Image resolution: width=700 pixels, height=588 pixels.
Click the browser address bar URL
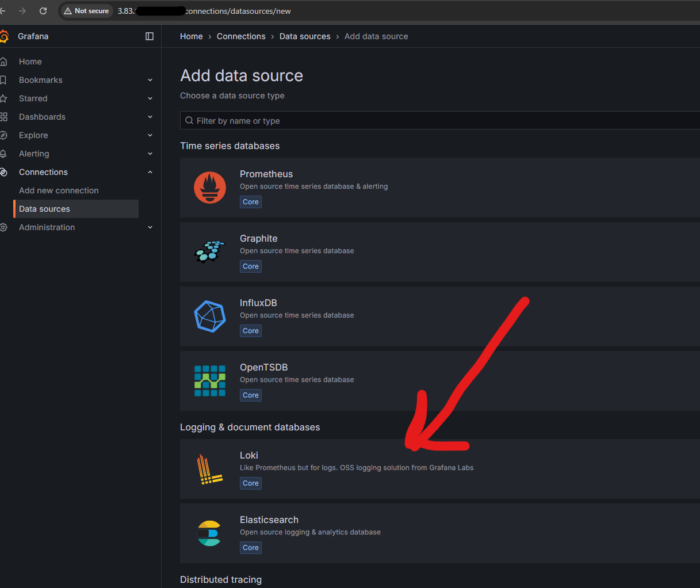tap(204, 11)
